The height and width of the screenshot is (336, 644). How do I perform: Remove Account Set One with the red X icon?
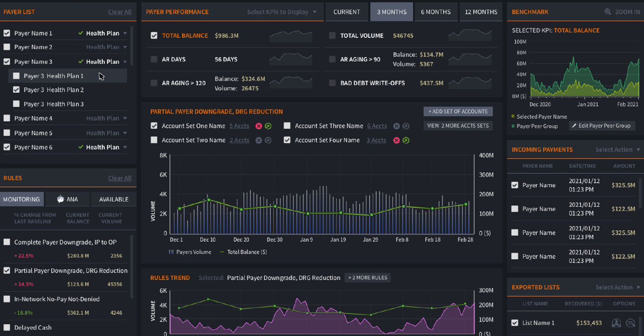pyautogui.click(x=259, y=126)
